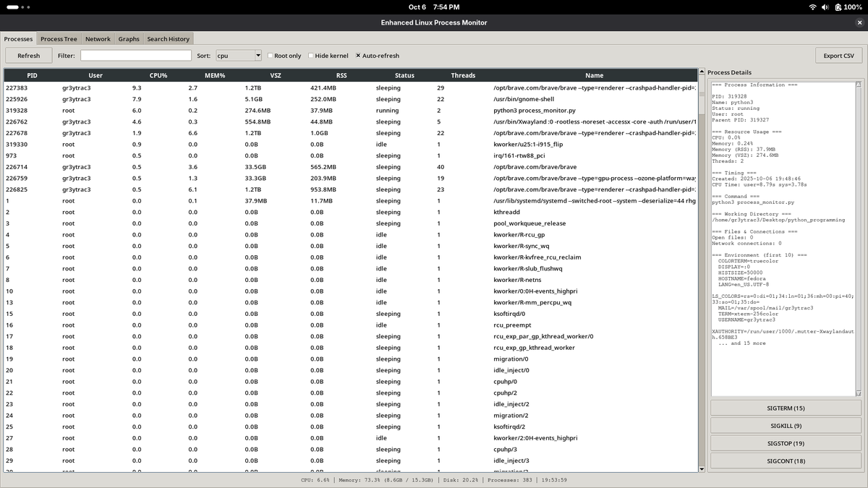This screenshot has width=868, height=488.
Task: Select the pool_workqueue_release row
Action: tap(350, 223)
